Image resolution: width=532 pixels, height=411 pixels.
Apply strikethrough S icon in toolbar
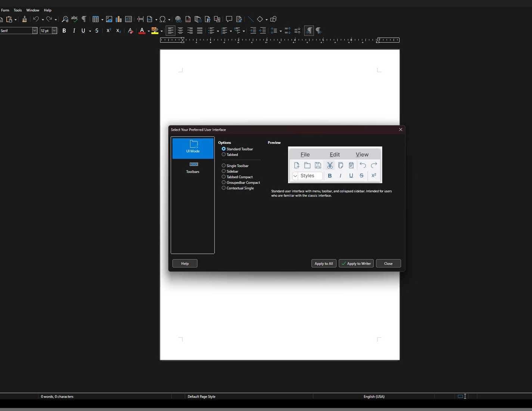tap(97, 31)
